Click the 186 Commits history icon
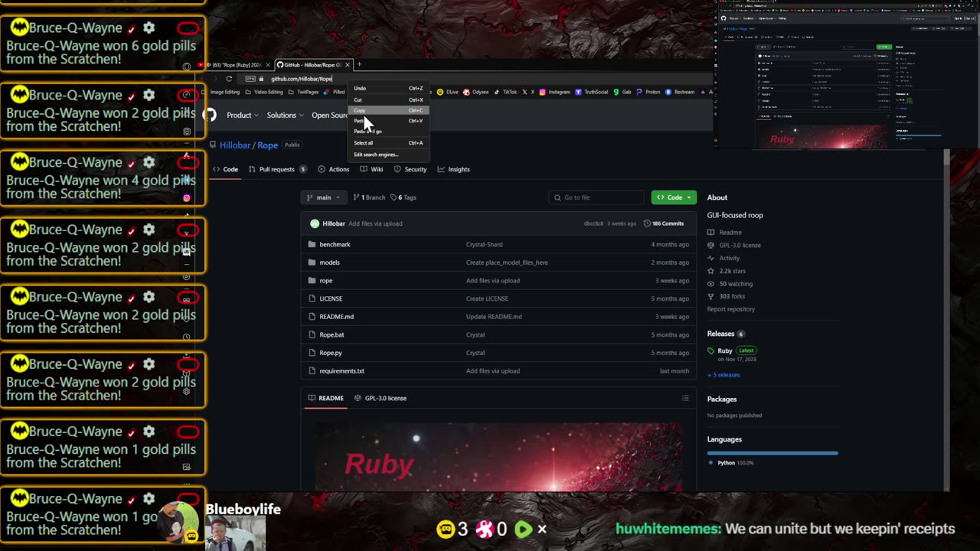Screen dimensions: 980x551 (x=663, y=223)
